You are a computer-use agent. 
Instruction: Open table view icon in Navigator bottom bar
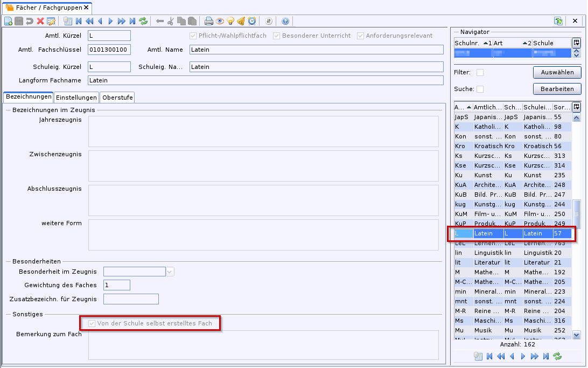pyautogui.click(x=478, y=356)
